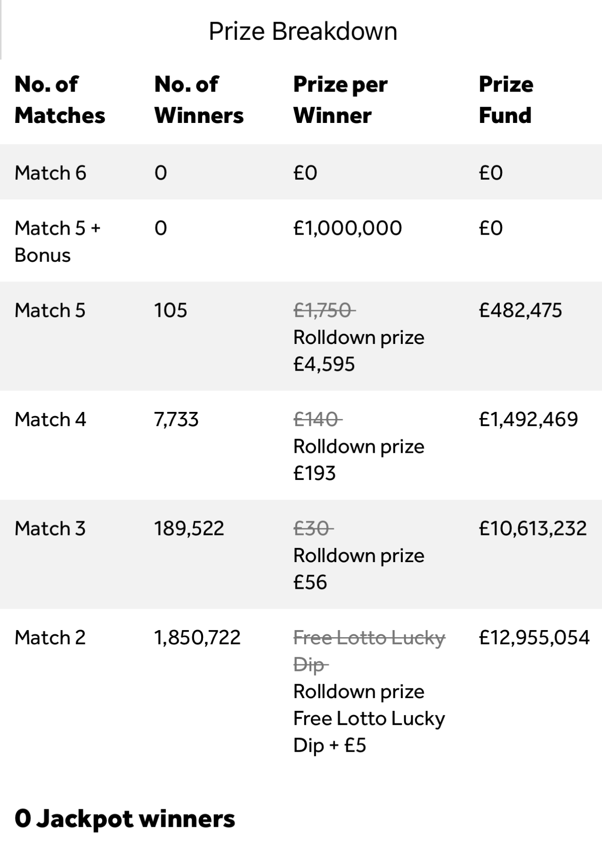Click the £4,595 rolldown prize amount

click(324, 364)
